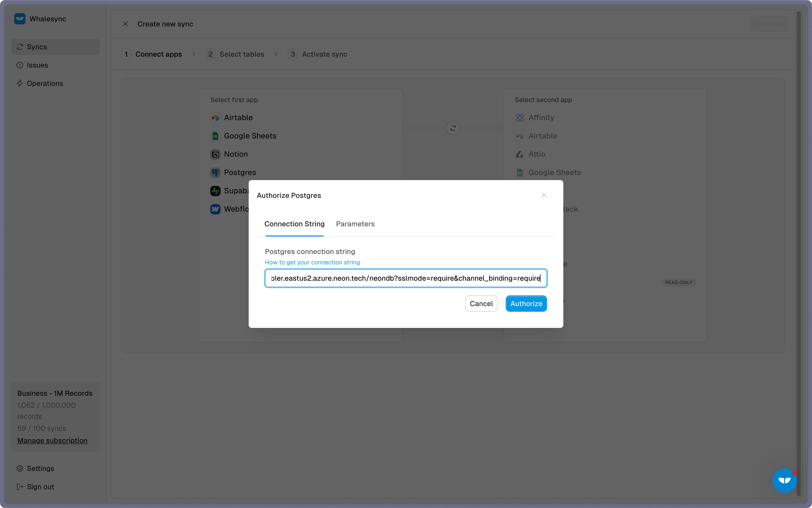Click the Syncs refresh icon
The width and height of the screenshot is (812, 508).
pyautogui.click(x=20, y=47)
